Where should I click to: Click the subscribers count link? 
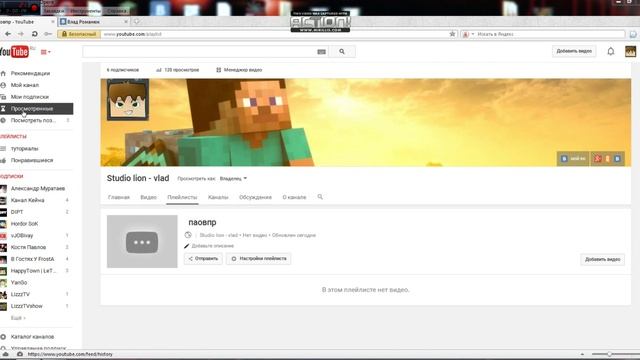click(122, 70)
